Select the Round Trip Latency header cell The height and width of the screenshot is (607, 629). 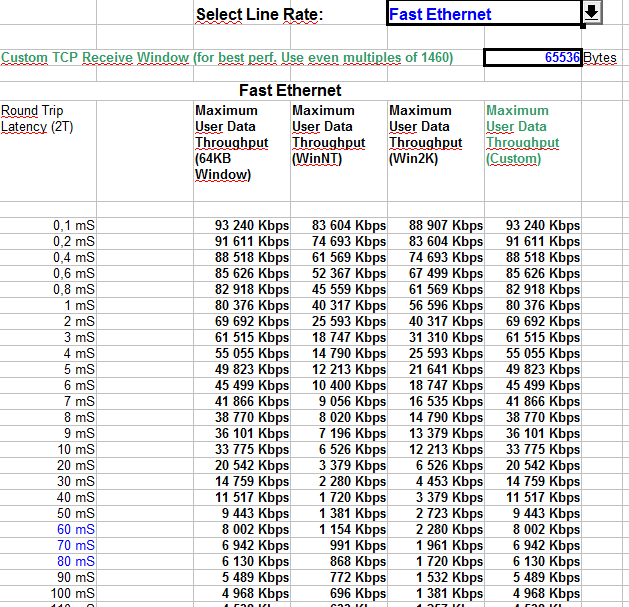37,118
